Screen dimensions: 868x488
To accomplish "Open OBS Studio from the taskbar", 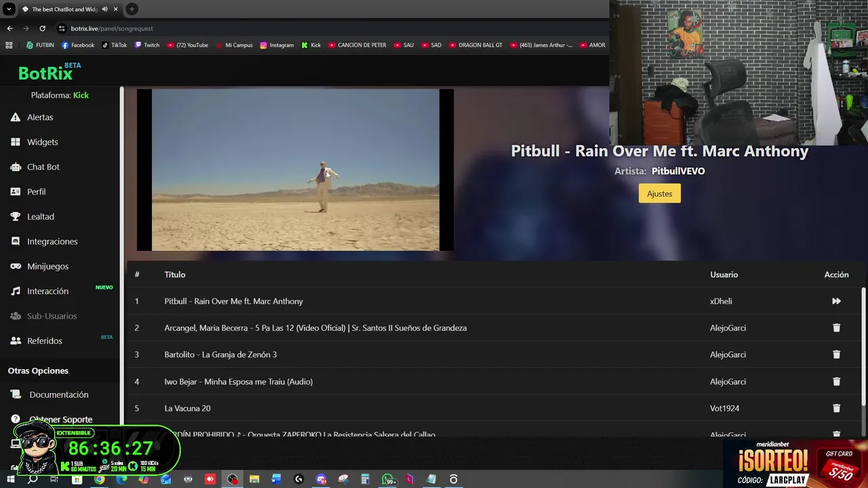I will (233, 479).
